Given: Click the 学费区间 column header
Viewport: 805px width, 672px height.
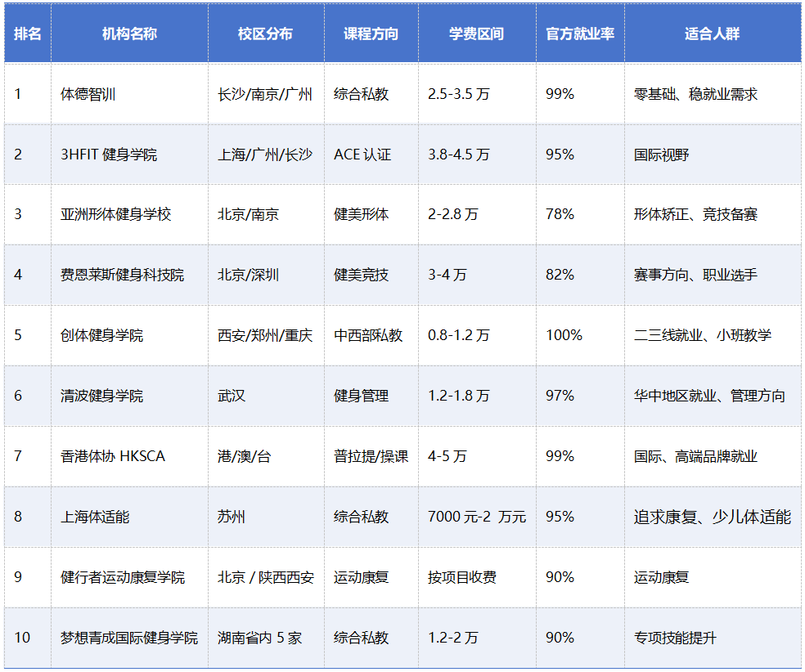Looking at the screenshot, I should coord(477,34).
